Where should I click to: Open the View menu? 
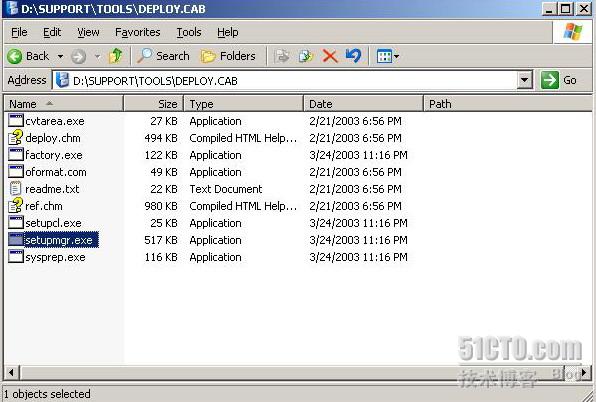tap(88, 32)
